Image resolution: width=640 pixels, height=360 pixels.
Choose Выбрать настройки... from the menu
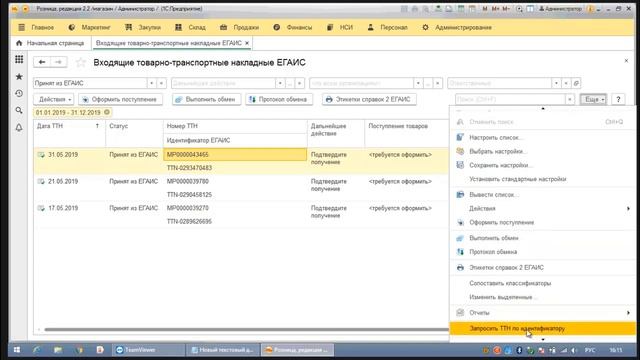542,151
